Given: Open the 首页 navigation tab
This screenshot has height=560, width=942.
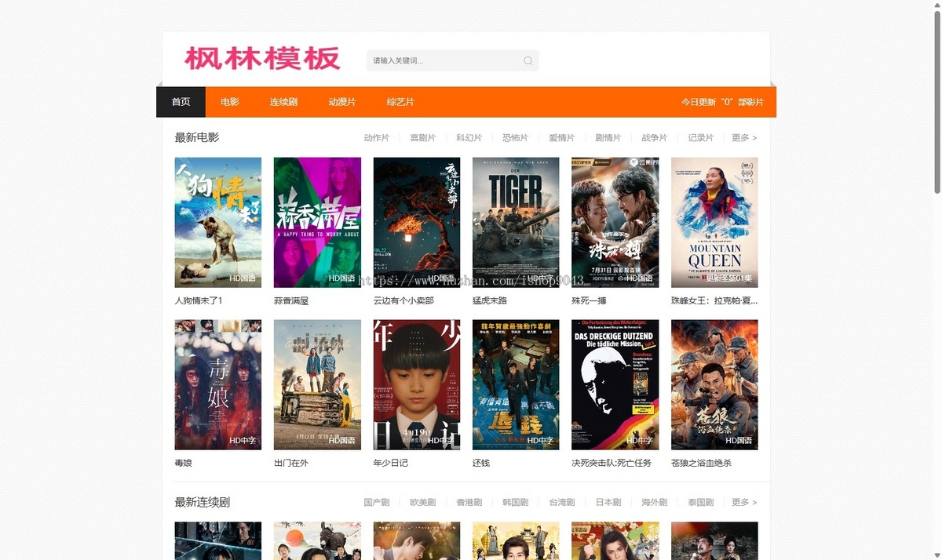Looking at the screenshot, I should tap(181, 102).
